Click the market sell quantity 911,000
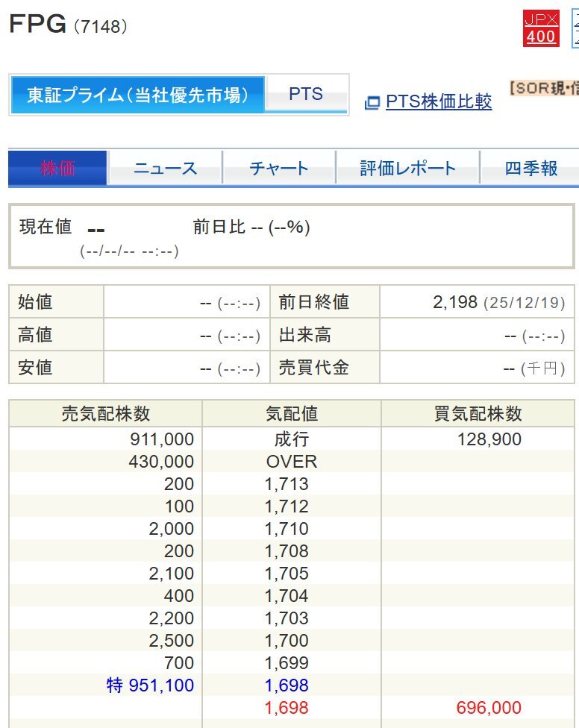Screen dimensions: 579x728 pyautogui.click(x=162, y=439)
